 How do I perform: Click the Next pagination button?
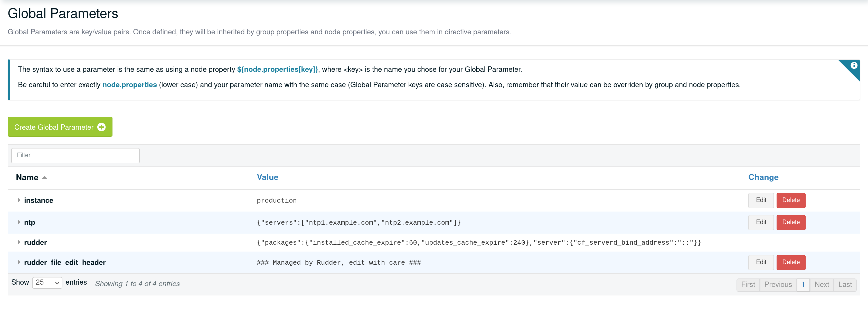(x=822, y=285)
